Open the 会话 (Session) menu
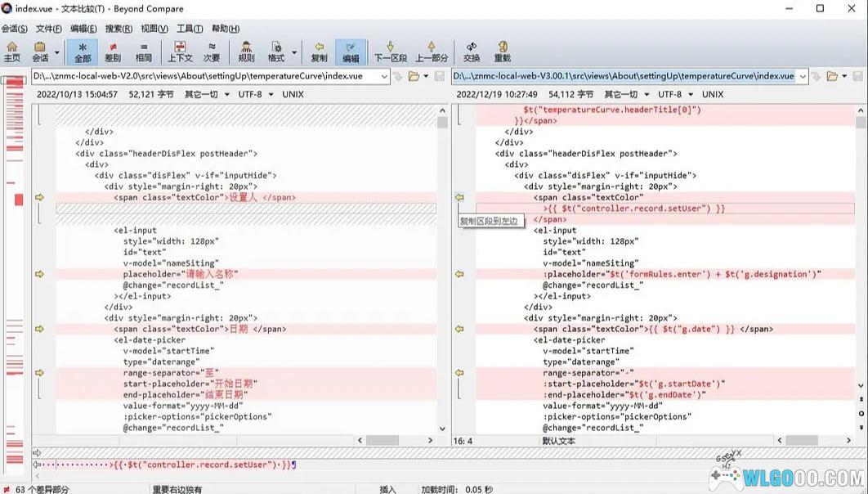Image resolution: width=868 pixels, height=494 pixels. click(14, 29)
